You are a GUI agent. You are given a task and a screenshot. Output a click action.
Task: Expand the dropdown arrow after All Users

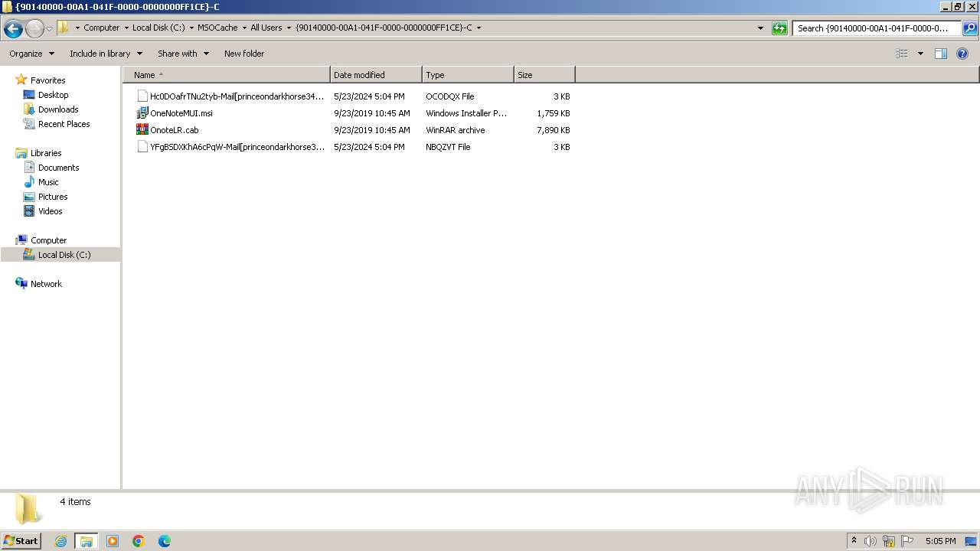coord(289,28)
